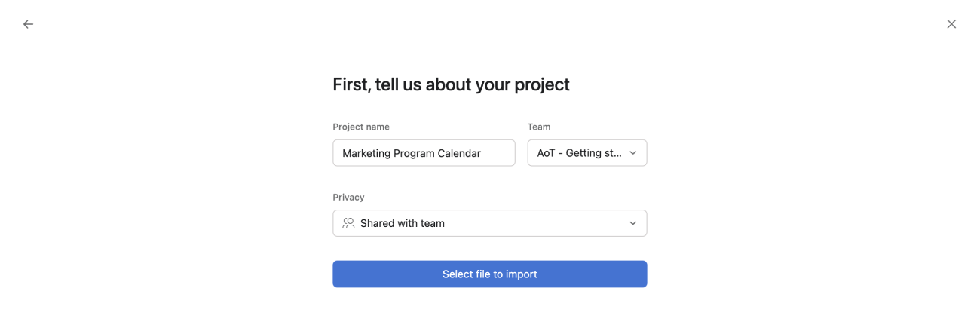Click the chevron arrow in the Privacy dropdown

coord(633,223)
